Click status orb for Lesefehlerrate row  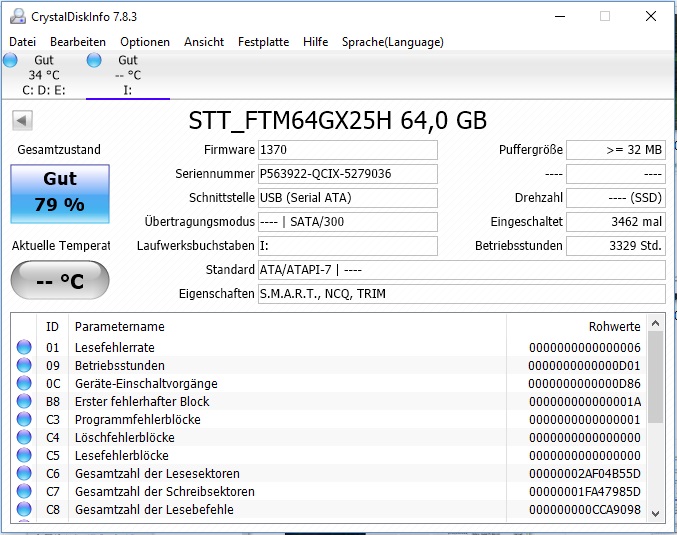pos(24,347)
